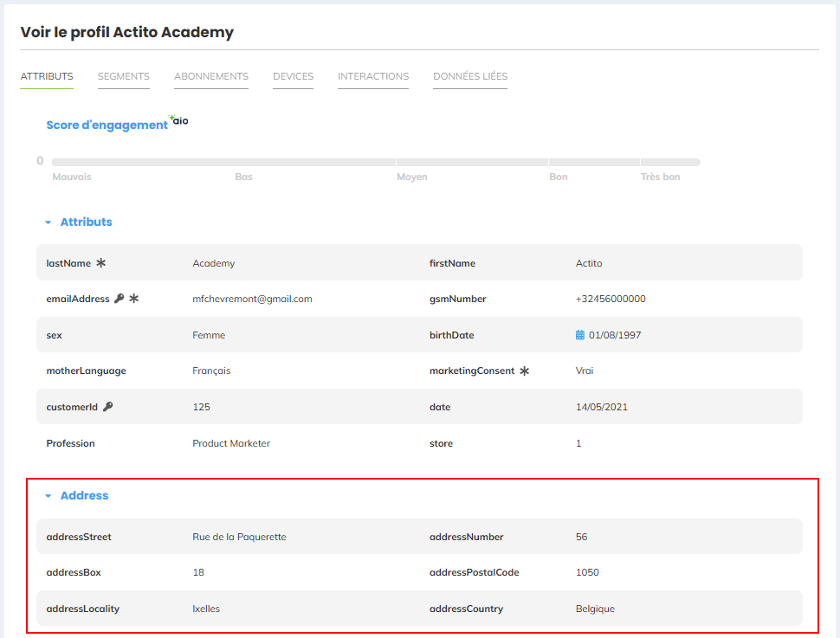
Task: Click the Score d'engagement heading
Action: (107, 125)
